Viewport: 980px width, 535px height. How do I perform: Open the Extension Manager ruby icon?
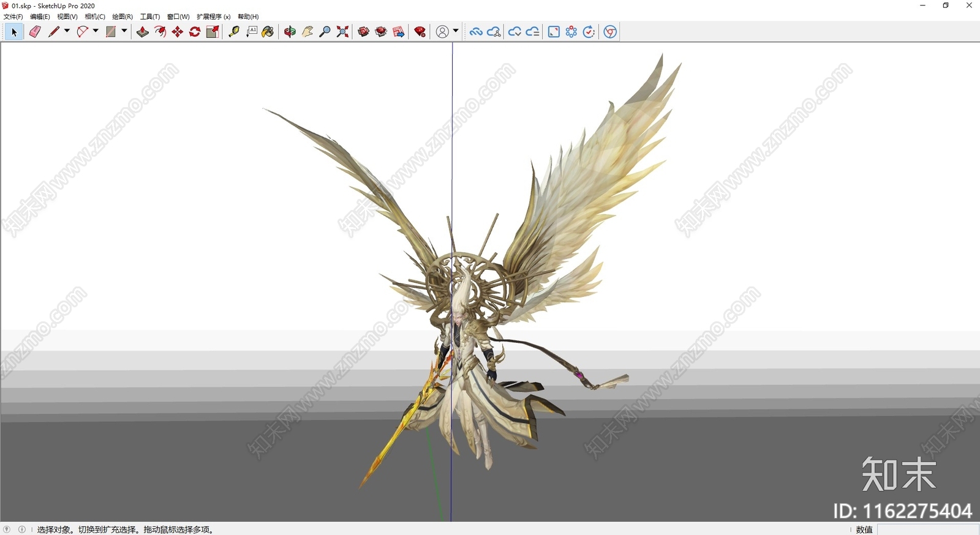pyautogui.click(x=420, y=32)
